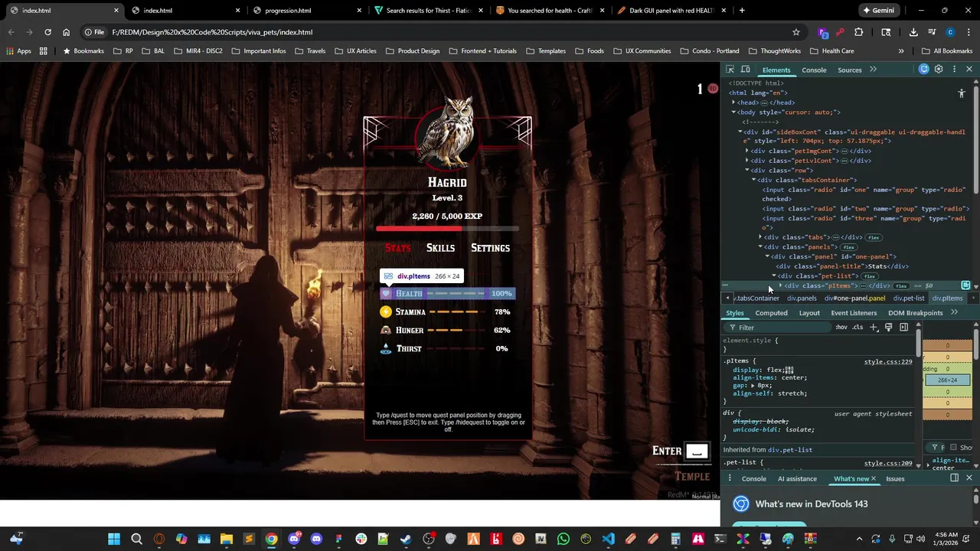The width and height of the screenshot is (980, 551).
Task: Open the Event Listeners tab
Action: pyautogui.click(x=854, y=313)
